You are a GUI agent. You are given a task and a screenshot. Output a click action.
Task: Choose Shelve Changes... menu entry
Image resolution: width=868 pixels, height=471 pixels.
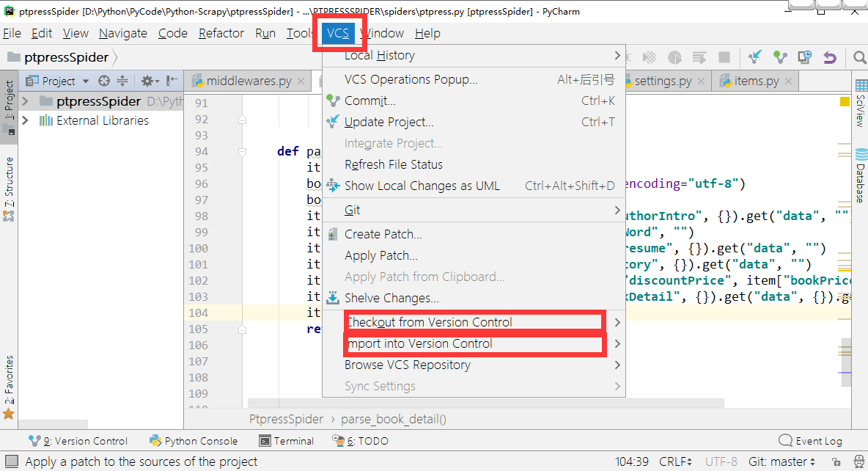click(x=474, y=298)
